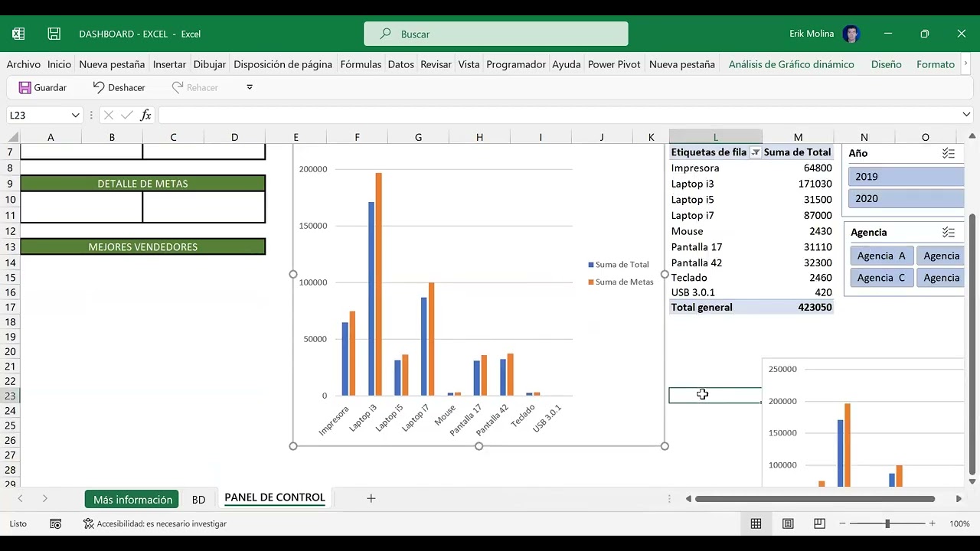The image size is (980, 551).
Task: Switch to the Inicio ribbon tab
Action: pos(59,64)
